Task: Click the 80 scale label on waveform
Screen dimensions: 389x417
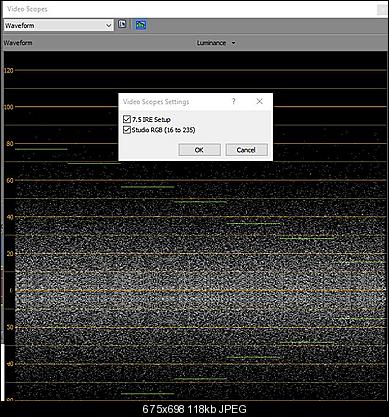Action: tap(10, 144)
